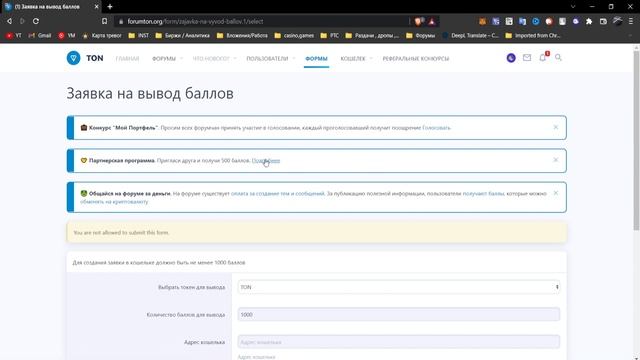Reload the page with the refresh icon
640x360 pixels.
pyautogui.click(x=36, y=21)
